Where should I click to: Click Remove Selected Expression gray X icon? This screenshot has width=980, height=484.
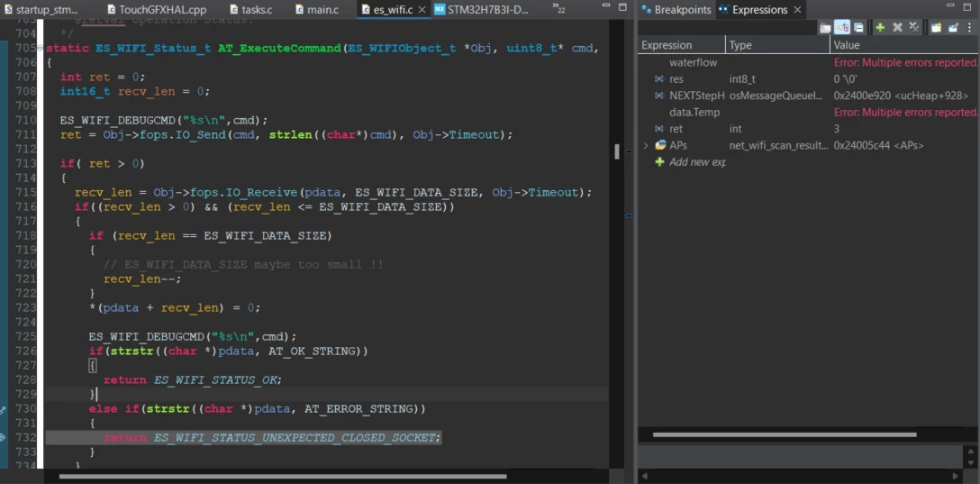[x=897, y=28]
